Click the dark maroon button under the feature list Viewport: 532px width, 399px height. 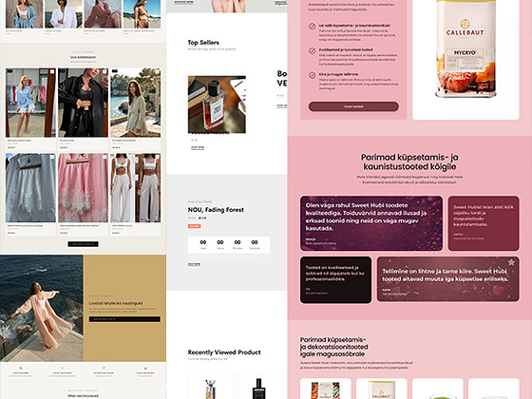pyautogui.click(x=353, y=106)
